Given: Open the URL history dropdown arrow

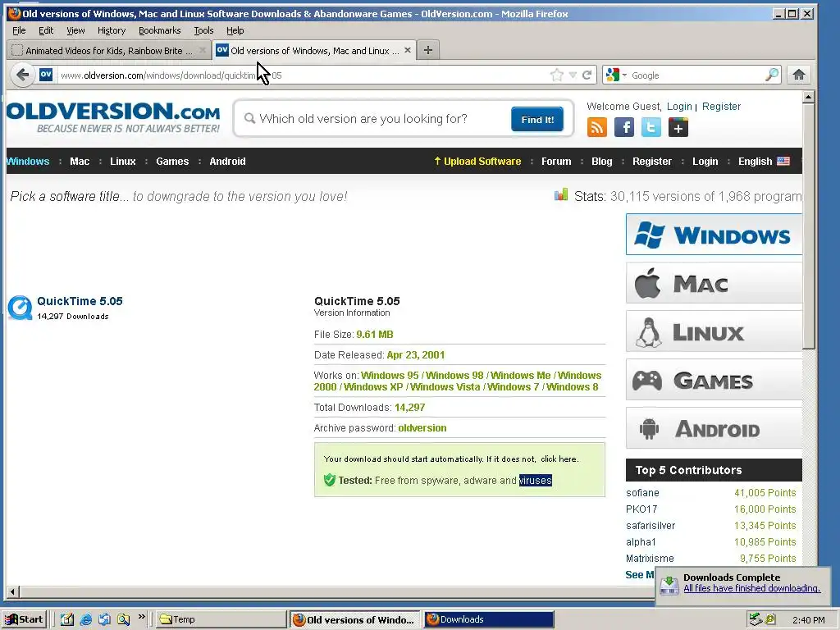Looking at the screenshot, I should click(573, 75).
